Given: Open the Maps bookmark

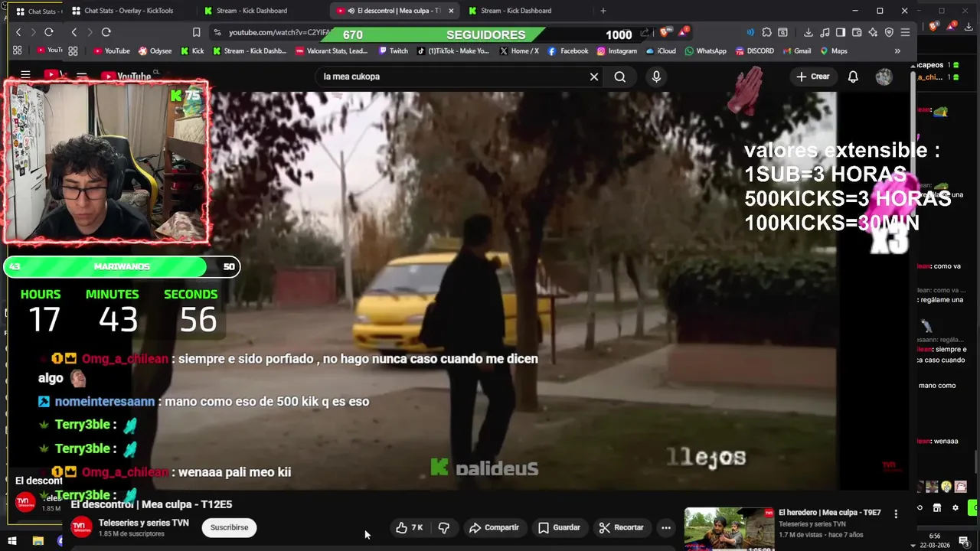Looking at the screenshot, I should (834, 51).
